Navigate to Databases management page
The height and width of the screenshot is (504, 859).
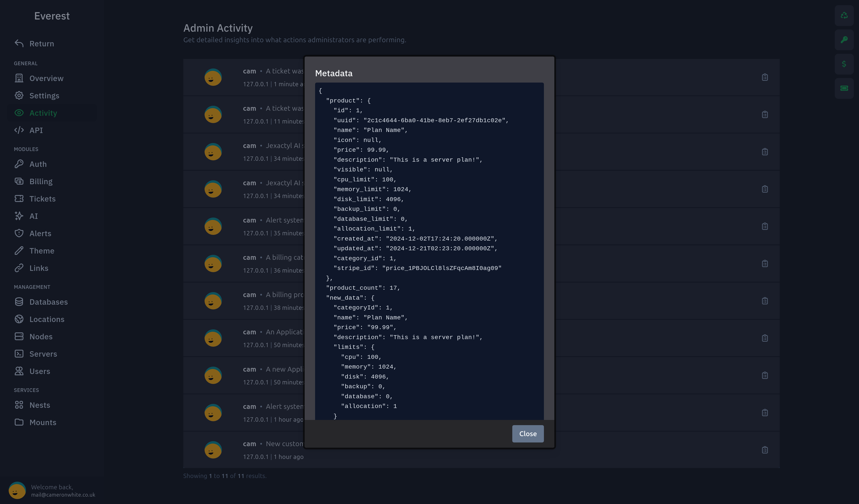[48, 302]
